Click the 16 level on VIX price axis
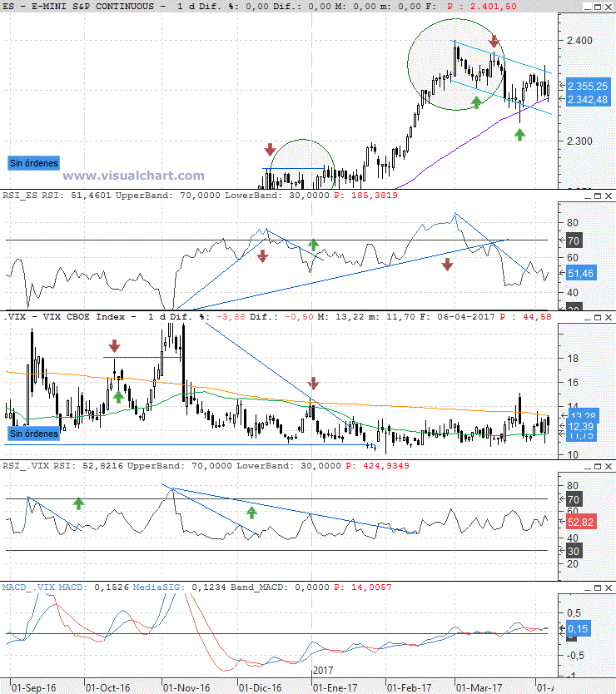Screen dimensions: 616x694 pos(573,383)
